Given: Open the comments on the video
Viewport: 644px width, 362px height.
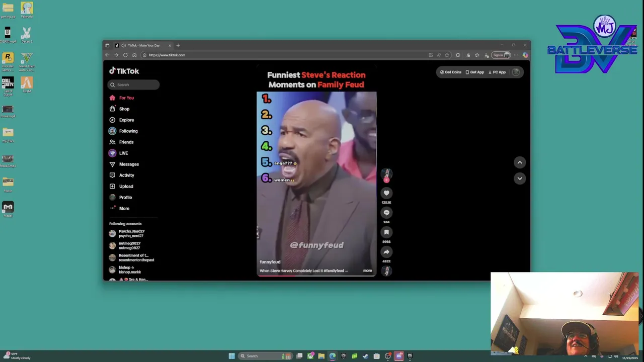Looking at the screenshot, I should pos(386,213).
